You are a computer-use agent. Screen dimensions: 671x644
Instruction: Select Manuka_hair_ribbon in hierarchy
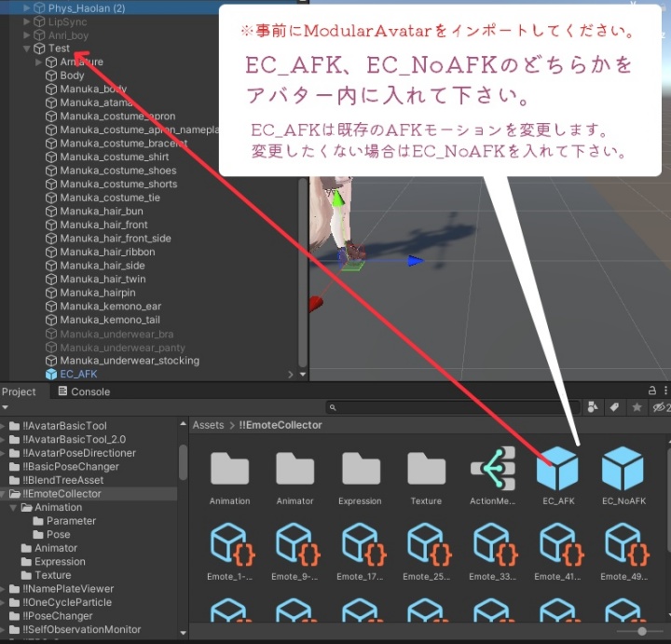(x=107, y=252)
